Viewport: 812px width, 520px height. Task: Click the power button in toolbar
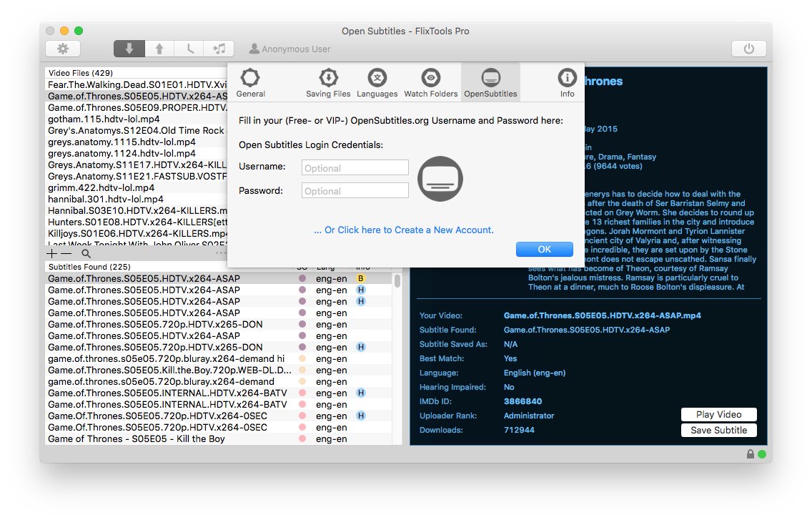pos(748,49)
